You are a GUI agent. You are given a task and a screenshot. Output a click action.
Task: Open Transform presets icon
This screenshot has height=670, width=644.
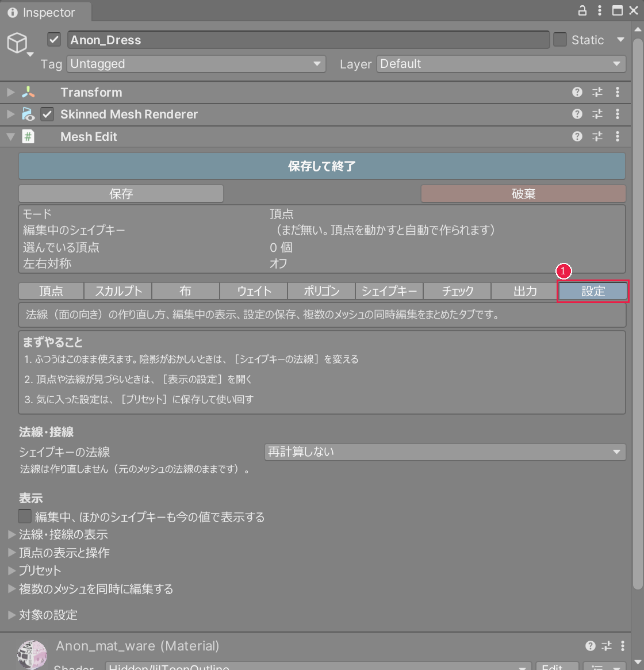click(x=597, y=92)
